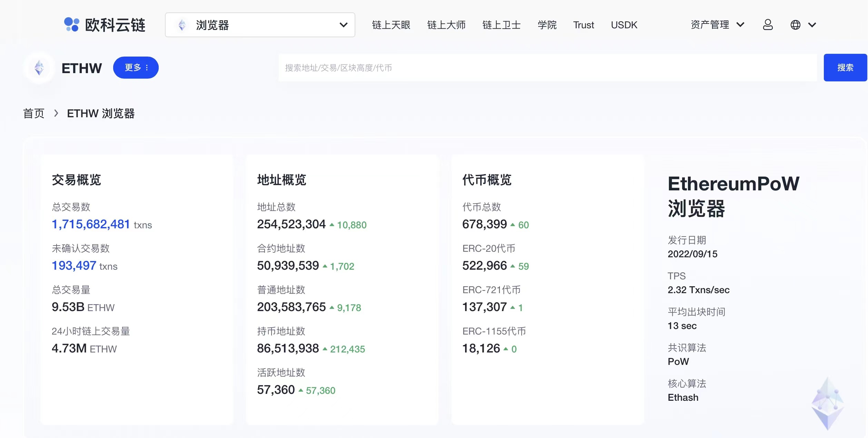
Task: Click the 4.73M ETHW 24h volume
Action: (84, 348)
